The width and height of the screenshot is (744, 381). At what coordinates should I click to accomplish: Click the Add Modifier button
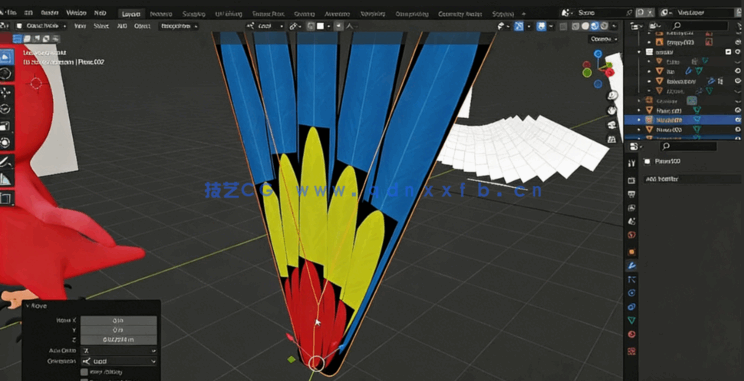[692, 179]
